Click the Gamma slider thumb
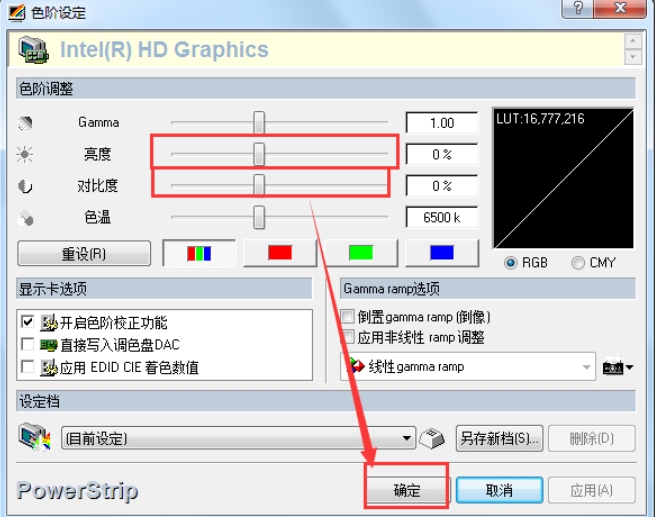Screen dimensions: 655x517 (259, 123)
